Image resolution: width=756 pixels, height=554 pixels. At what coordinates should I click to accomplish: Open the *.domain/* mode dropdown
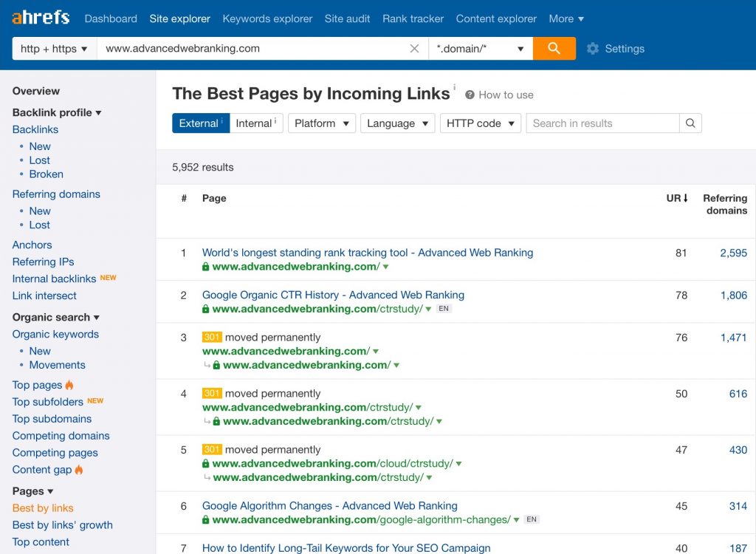(x=481, y=48)
